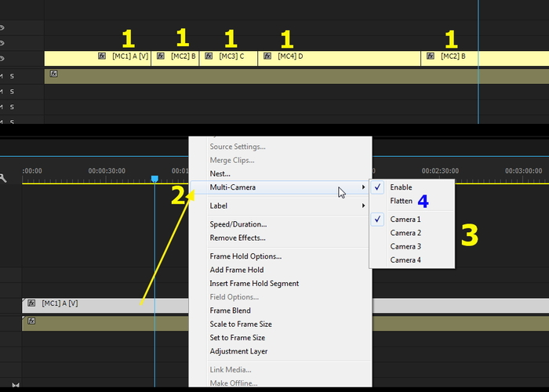
Task: Click the fx badge on the MC3 C clip
Action: (x=209, y=56)
